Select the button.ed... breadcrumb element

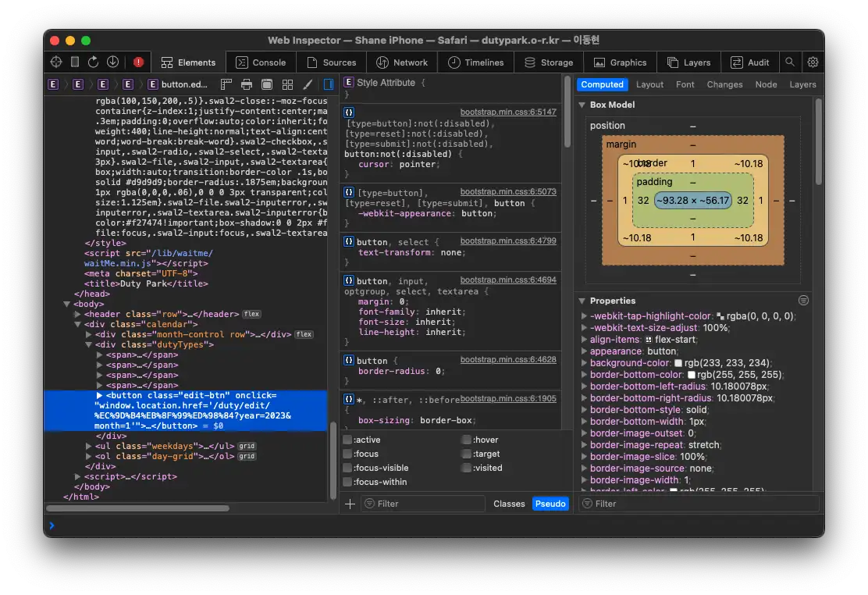(178, 84)
